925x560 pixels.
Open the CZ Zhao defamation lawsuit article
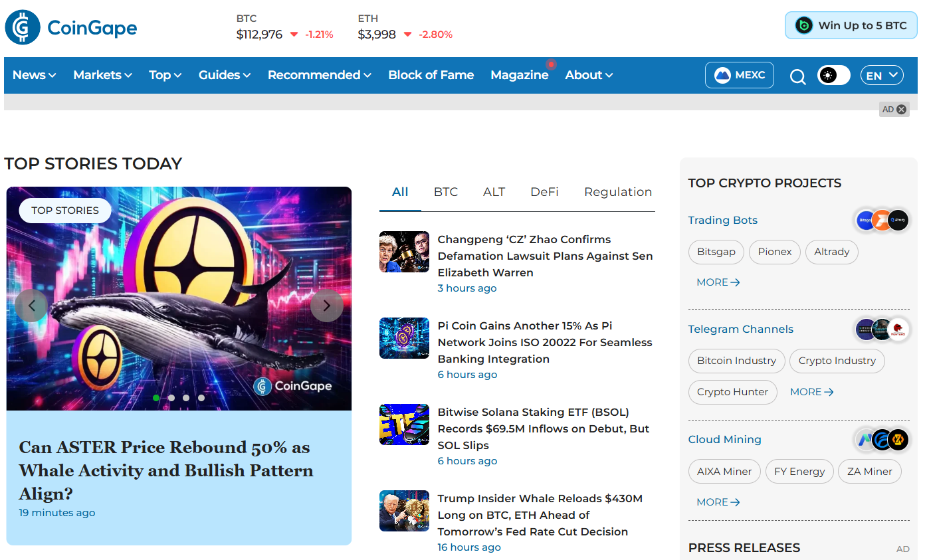point(545,256)
